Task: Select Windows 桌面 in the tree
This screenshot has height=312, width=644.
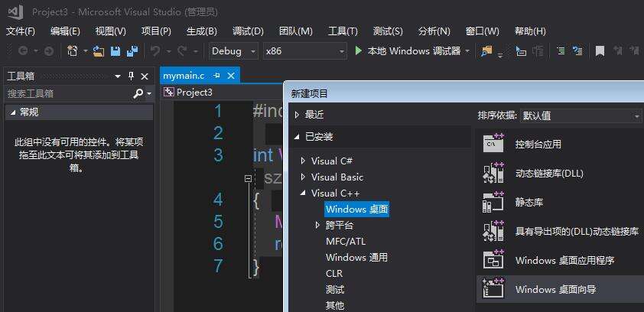Action: pos(356,209)
